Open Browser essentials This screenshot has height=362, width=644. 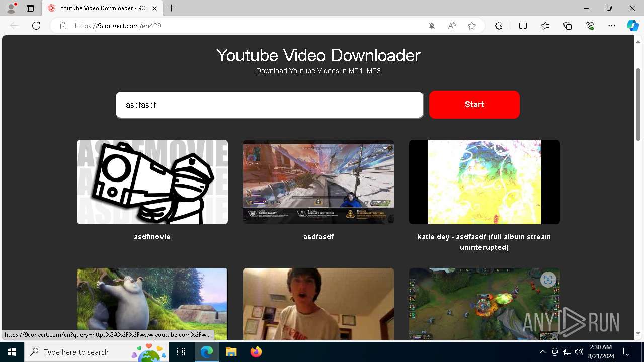pyautogui.click(x=590, y=26)
